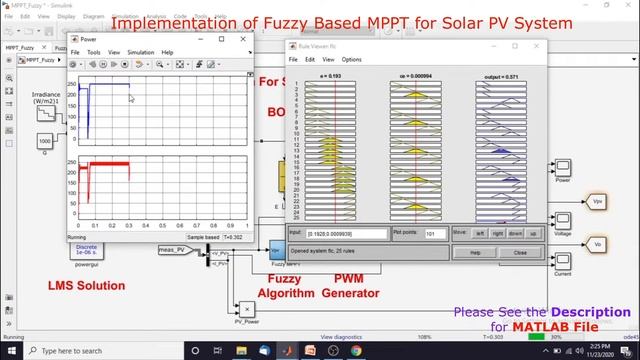Open dropdown arrow beside zoom tool in scope
Viewport: 640px width, 360px height.
tap(168, 64)
